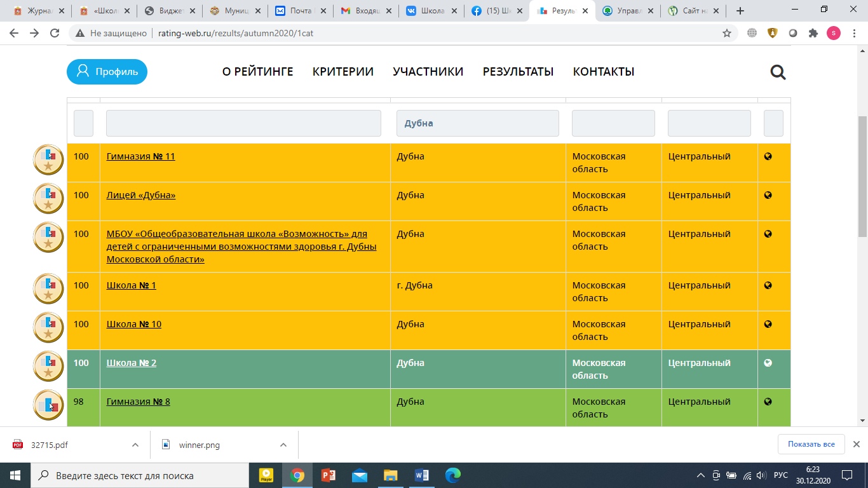Open the globe icon in Школа № 1 row
868x488 pixels.
tap(768, 285)
